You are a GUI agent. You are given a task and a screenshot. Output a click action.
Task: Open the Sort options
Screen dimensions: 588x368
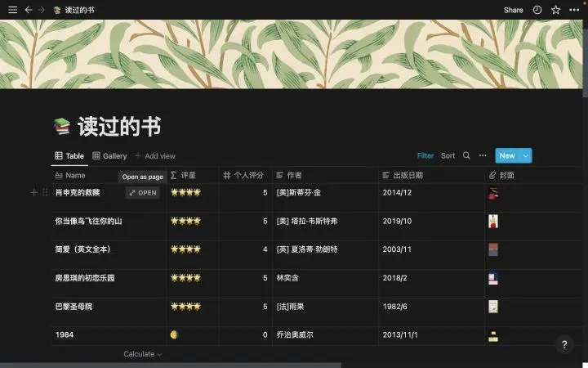tap(448, 155)
